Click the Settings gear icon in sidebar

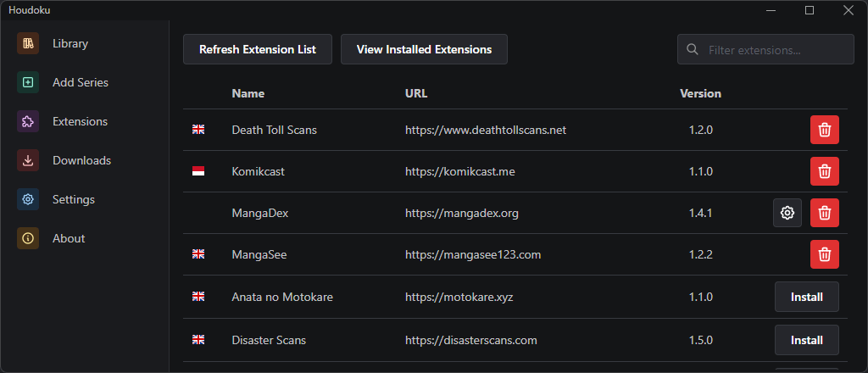28,199
